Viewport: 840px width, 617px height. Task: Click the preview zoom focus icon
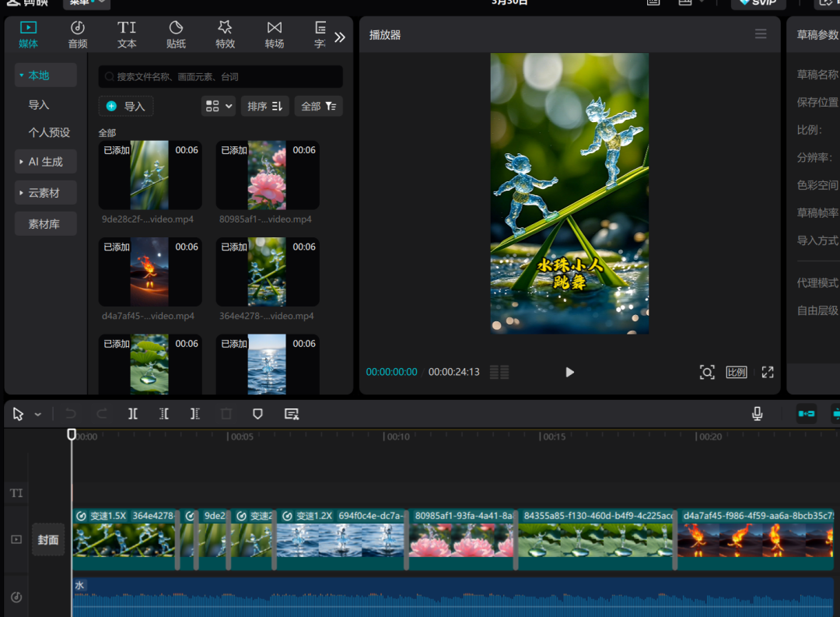pos(707,372)
